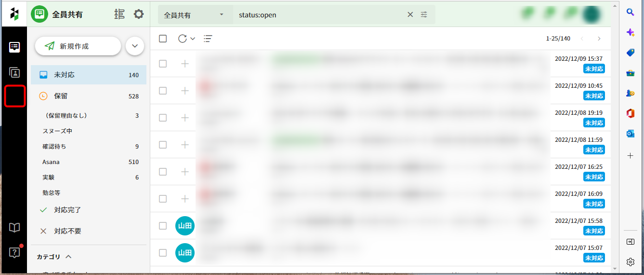Click the help question mark icon
This screenshot has height=275, width=644.
[14, 252]
